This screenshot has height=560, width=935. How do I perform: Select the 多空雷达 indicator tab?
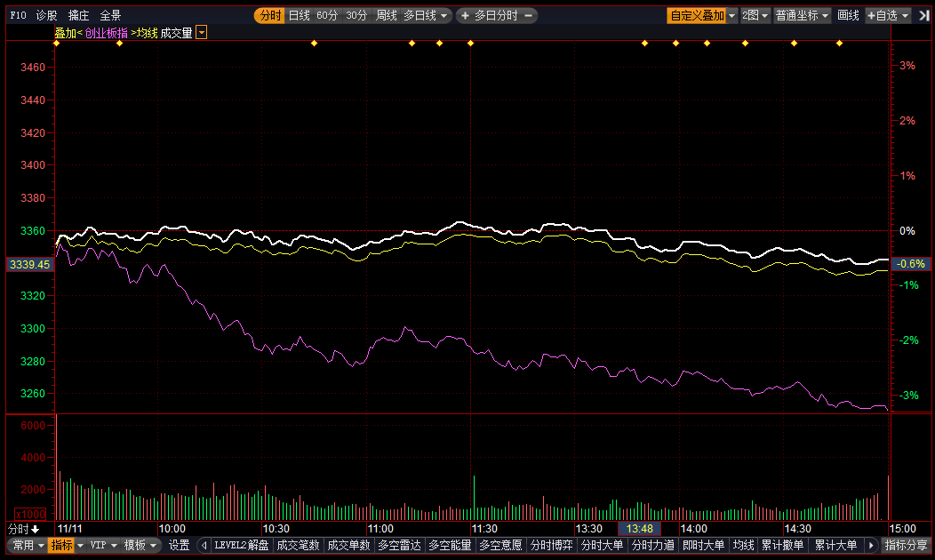[x=400, y=545]
